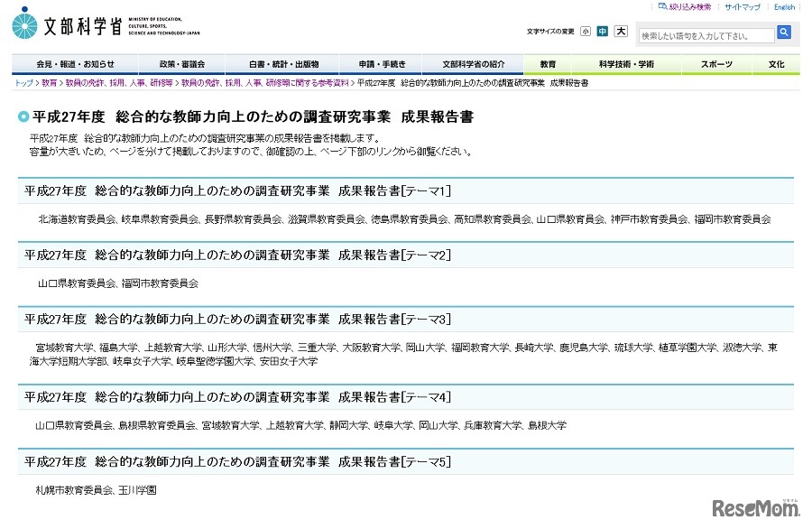The image size is (812, 529).
Task: Select 大 to enlarge page text
Action: click(x=620, y=30)
